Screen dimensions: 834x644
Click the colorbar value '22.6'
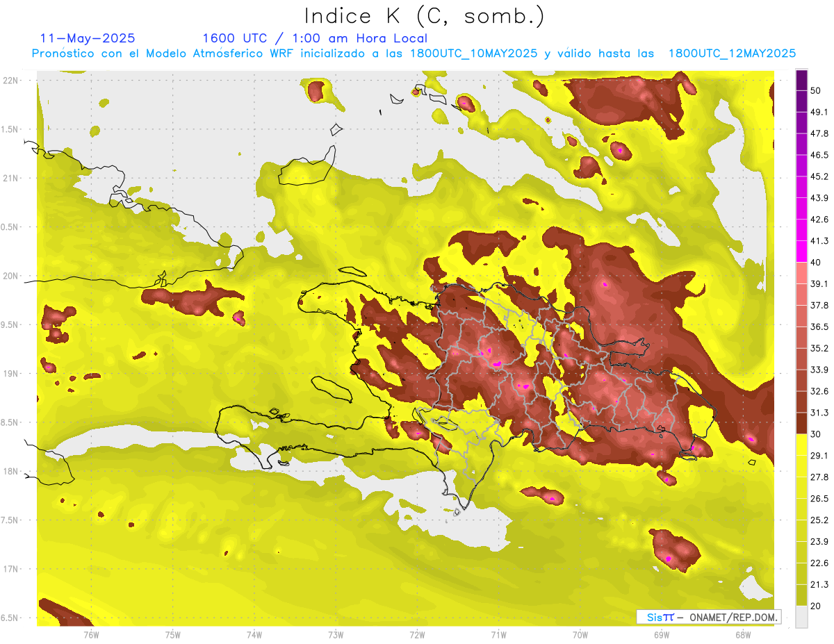[820, 563]
